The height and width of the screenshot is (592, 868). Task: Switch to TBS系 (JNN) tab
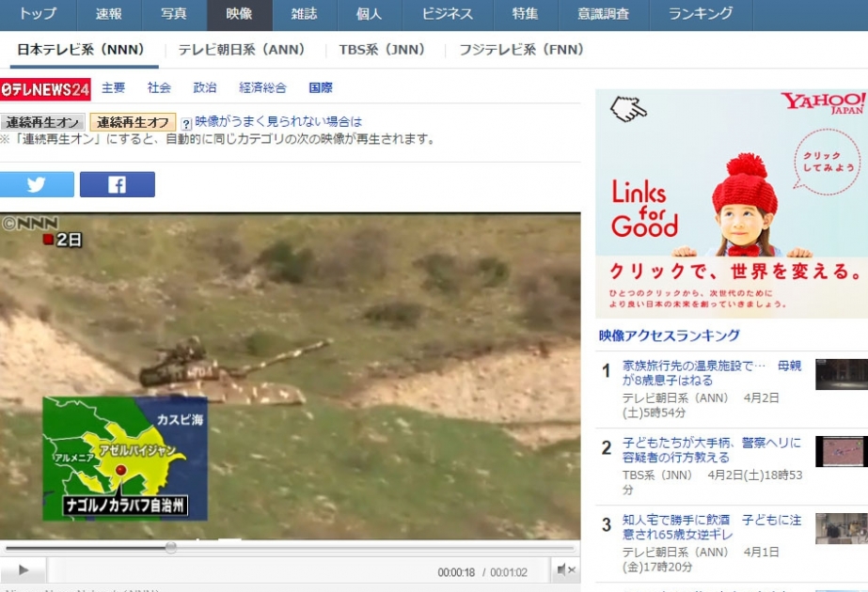382,50
